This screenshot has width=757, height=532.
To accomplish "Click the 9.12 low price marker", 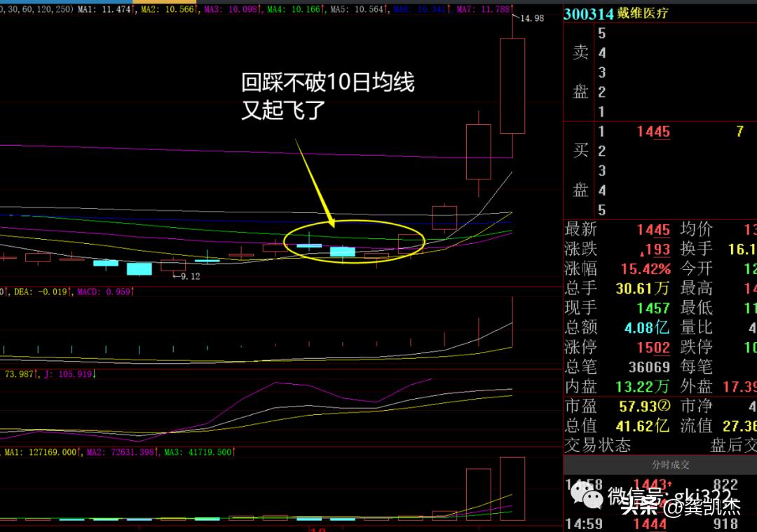I will (190, 276).
